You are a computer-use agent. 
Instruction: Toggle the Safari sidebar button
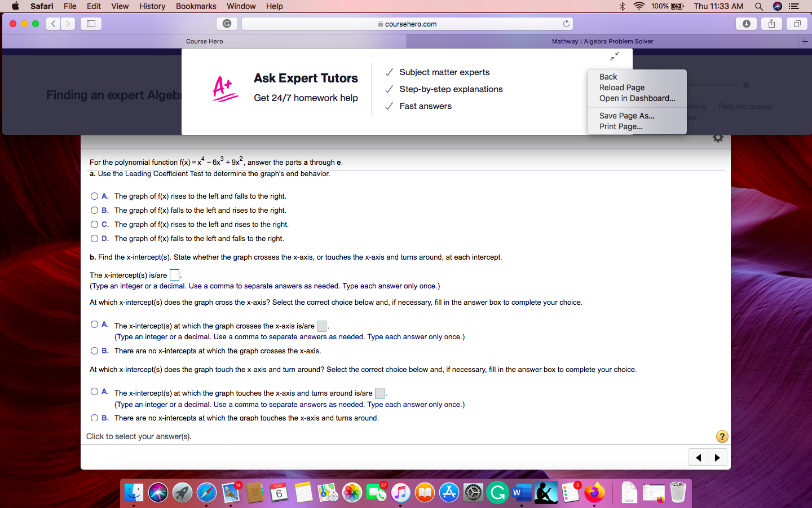pyautogui.click(x=91, y=24)
